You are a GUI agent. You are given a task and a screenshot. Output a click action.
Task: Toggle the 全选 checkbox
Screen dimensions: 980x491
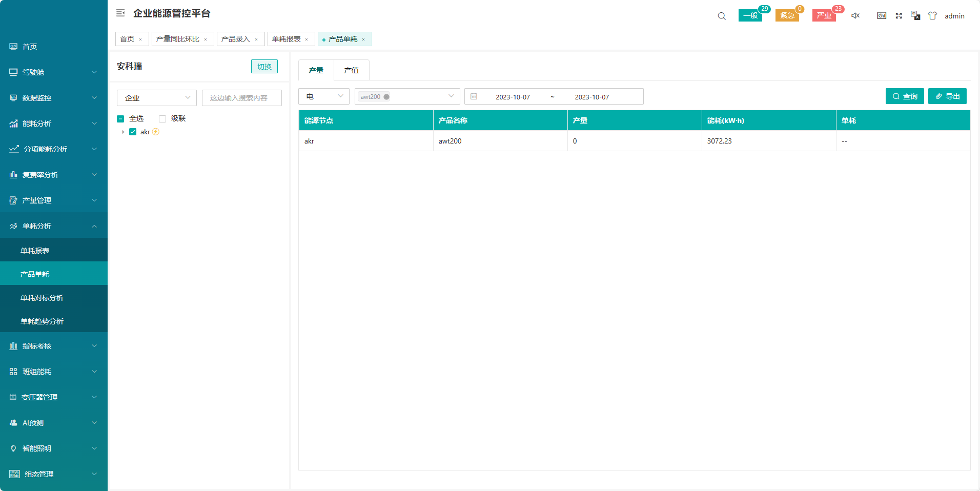click(121, 119)
